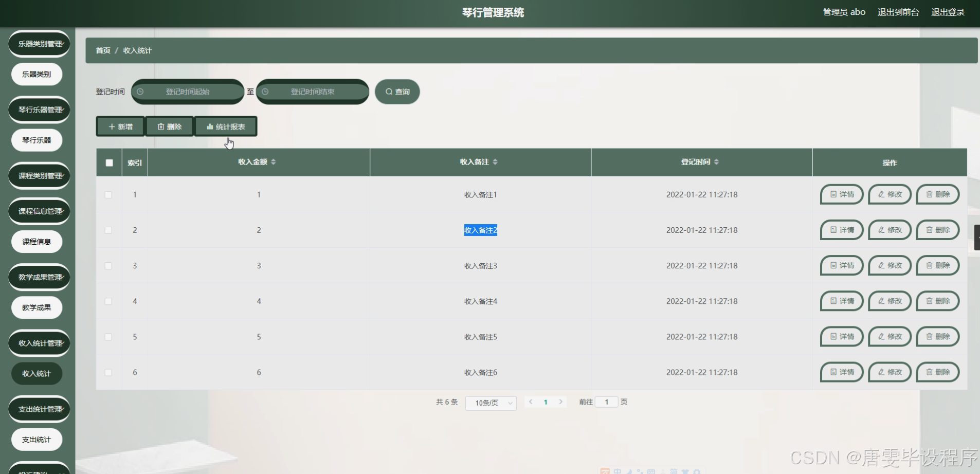Image resolution: width=980 pixels, height=474 pixels.
Task: Sort by 登记时间 column arrows
Action: pyautogui.click(x=716, y=162)
